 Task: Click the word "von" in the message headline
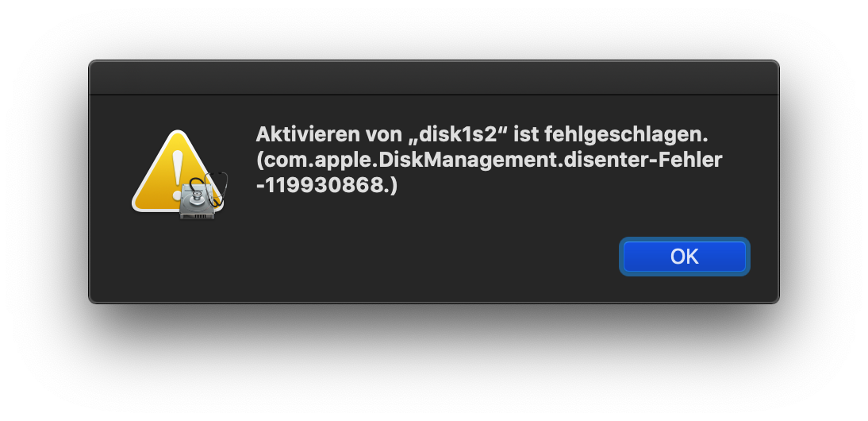click(381, 135)
